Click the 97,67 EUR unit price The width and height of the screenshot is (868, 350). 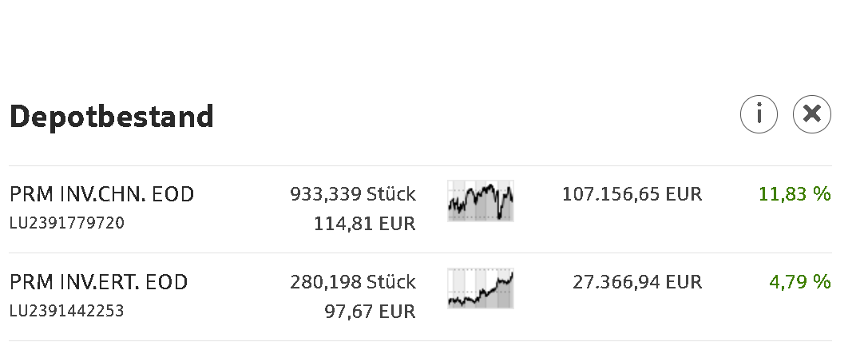point(371,312)
